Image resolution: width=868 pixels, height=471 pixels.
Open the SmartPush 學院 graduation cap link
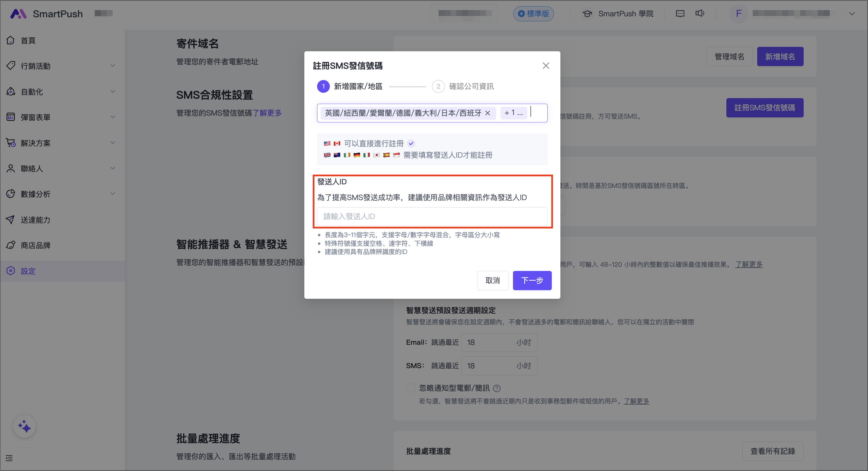(x=587, y=14)
